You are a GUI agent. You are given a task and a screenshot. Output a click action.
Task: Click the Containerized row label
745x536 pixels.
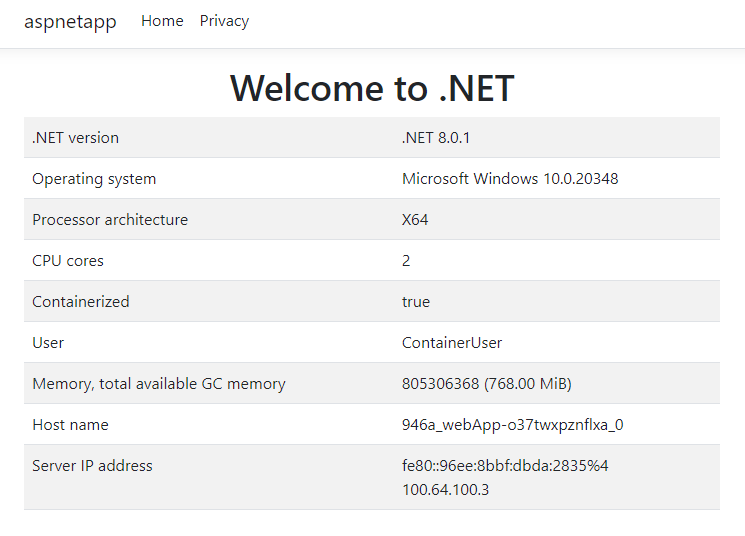point(81,302)
